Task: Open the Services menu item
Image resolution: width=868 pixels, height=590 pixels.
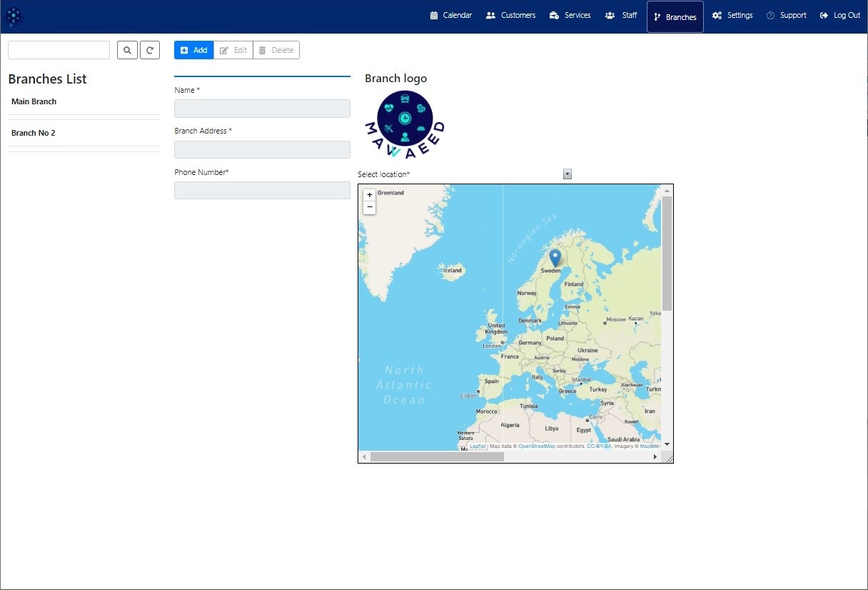Action: coord(570,16)
